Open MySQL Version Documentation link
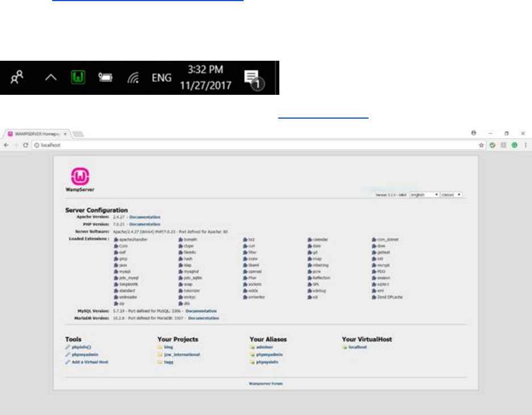 click(201, 311)
